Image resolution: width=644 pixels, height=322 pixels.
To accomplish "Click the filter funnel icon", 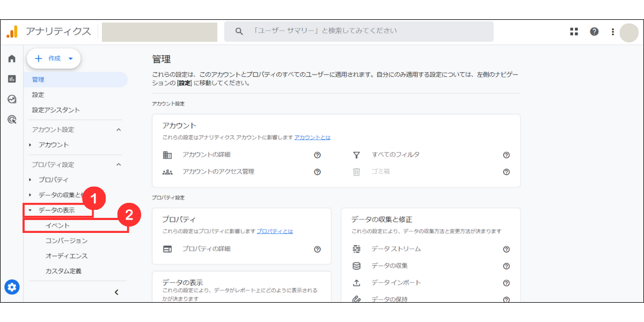I will pyautogui.click(x=356, y=155).
